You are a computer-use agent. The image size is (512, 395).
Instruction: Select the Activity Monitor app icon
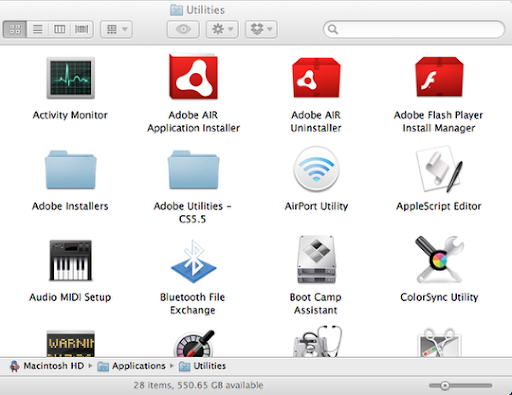[x=70, y=78]
